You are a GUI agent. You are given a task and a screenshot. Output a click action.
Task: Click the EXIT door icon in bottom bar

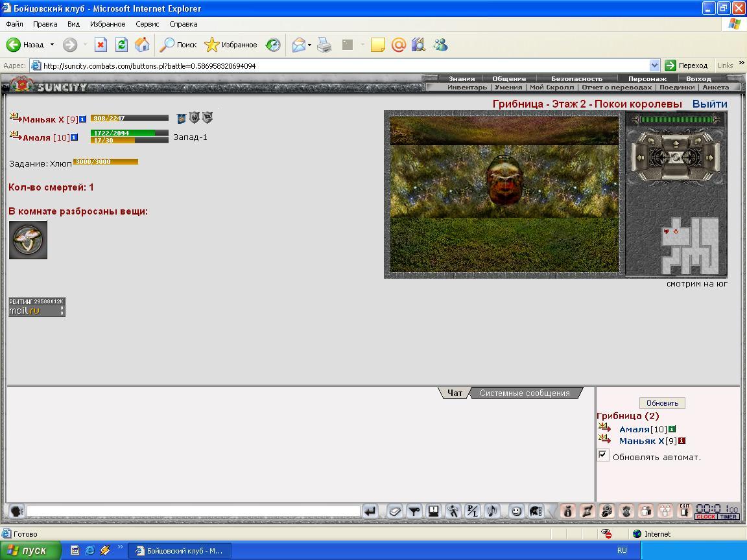pos(685,511)
